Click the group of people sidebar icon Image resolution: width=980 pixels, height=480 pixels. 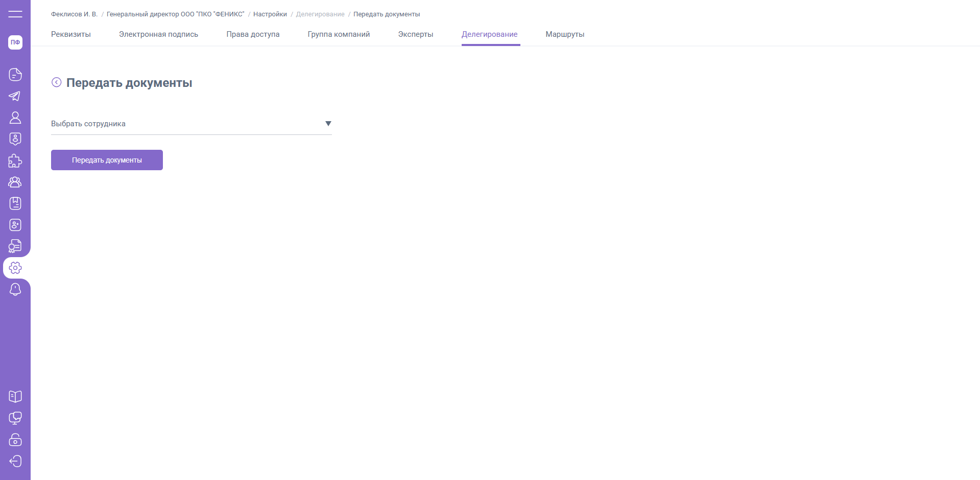pyautogui.click(x=15, y=182)
